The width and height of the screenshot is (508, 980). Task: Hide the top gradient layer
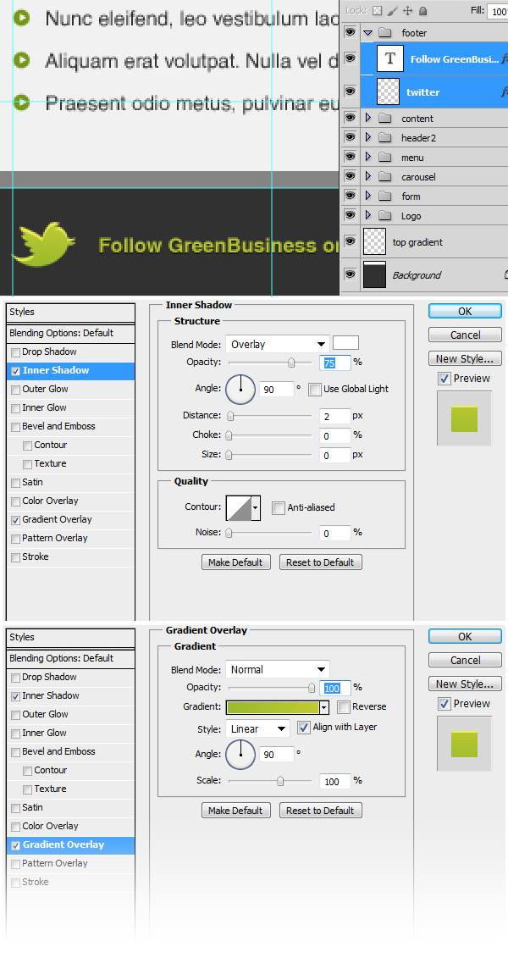point(350,241)
